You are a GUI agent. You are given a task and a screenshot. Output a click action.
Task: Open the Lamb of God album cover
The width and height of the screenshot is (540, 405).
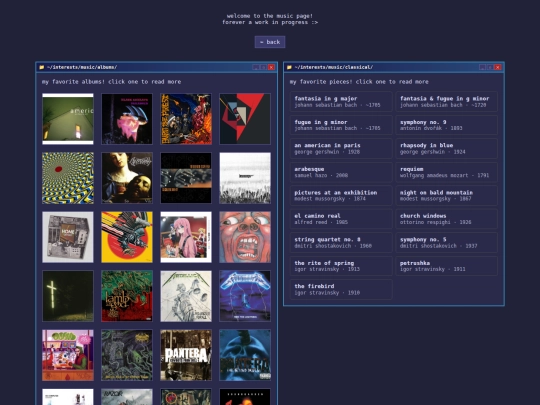pos(127,296)
